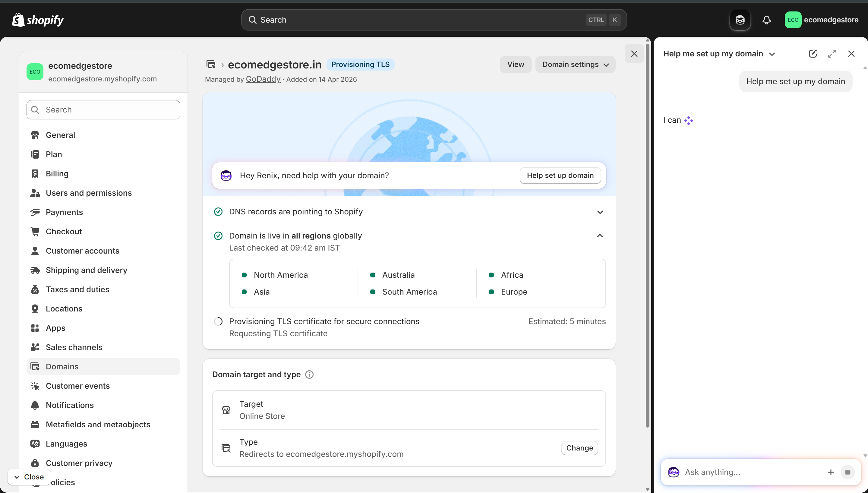Click the Payments icon in settings sidebar
The image size is (868, 493).
(x=36, y=212)
